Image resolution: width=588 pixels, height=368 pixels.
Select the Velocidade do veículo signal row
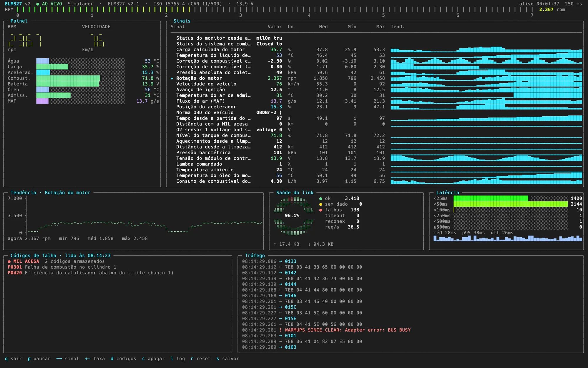tap(376, 84)
